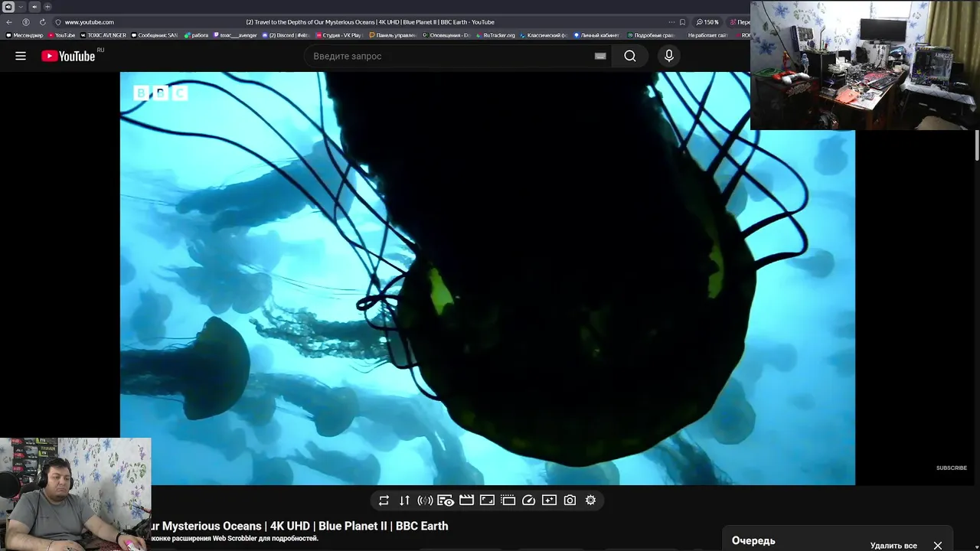Click the up-down arrows icon in toolbar
Screen dimensions: 980x551
tap(404, 500)
